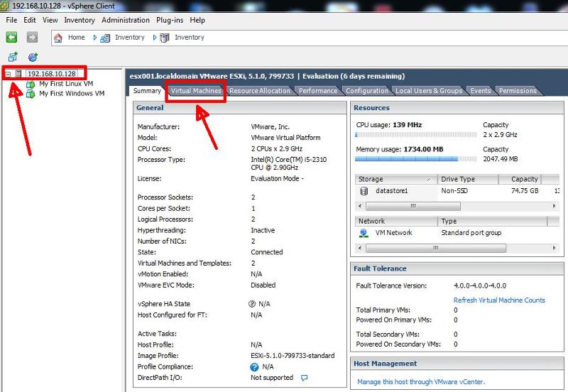The height and width of the screenshot is (392, 568).
Task: Select the datastore1 row
Action: 457,191
